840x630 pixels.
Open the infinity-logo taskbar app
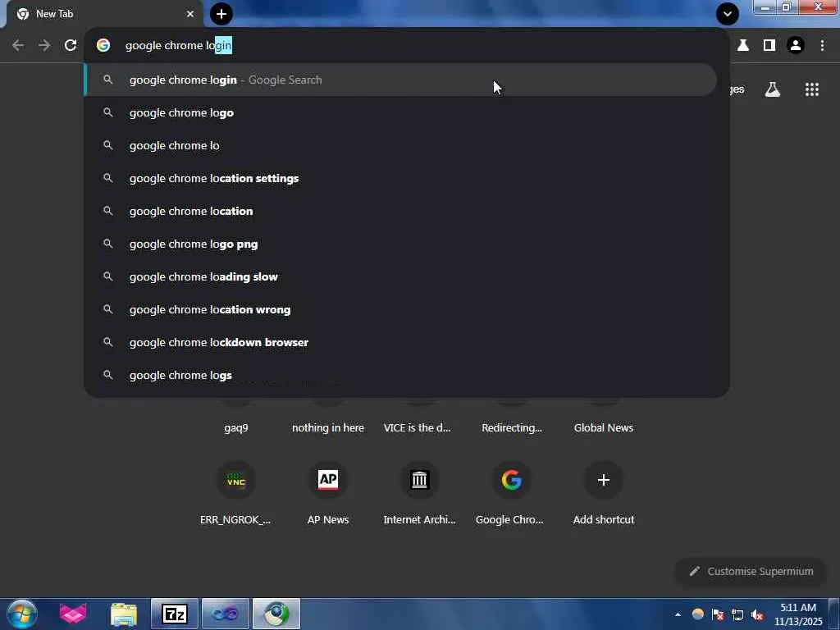click(226, 614)
